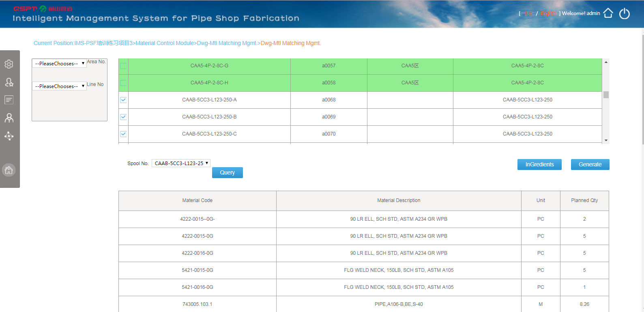The height and width of the screenshot is (312, 644).
Task: Click the Generate button
Action: coord(590,165)
